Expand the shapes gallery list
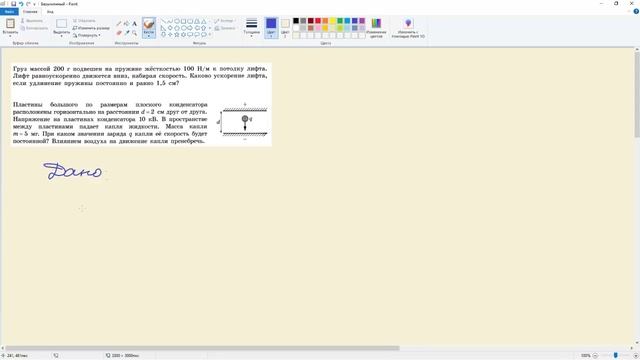Screen dimensions: 640x360 pos(210,35)
